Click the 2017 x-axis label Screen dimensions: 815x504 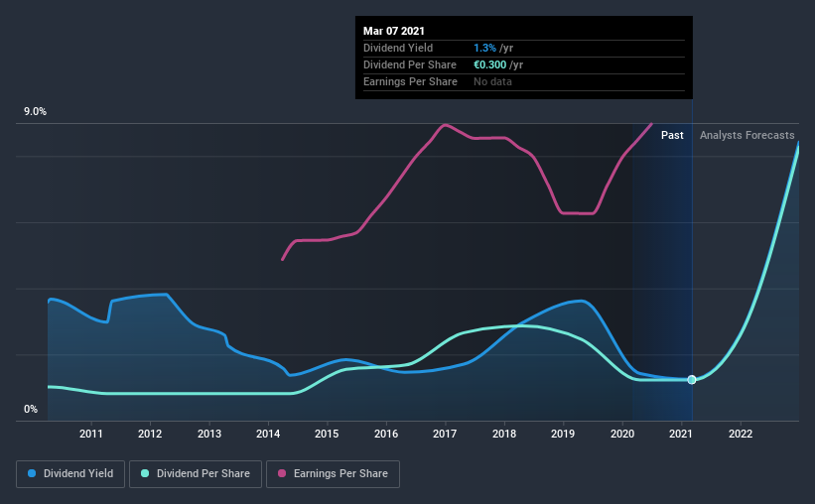click(x=445, y=434)
